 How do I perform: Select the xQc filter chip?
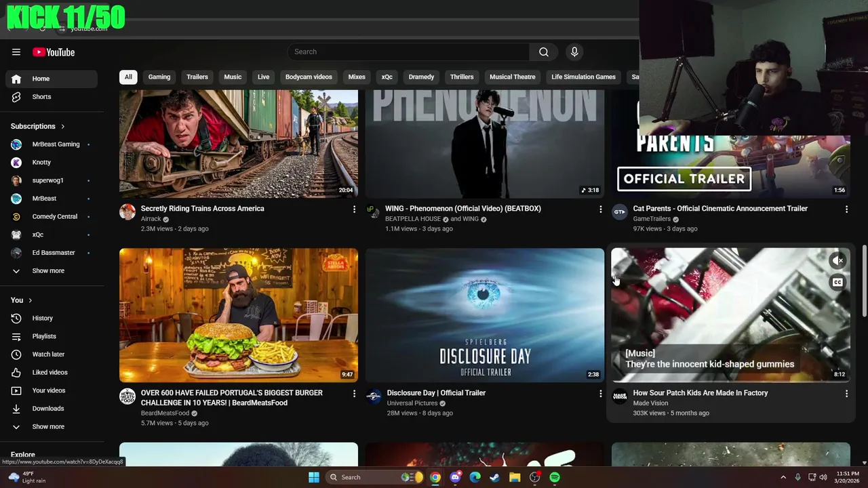(387, 77)
